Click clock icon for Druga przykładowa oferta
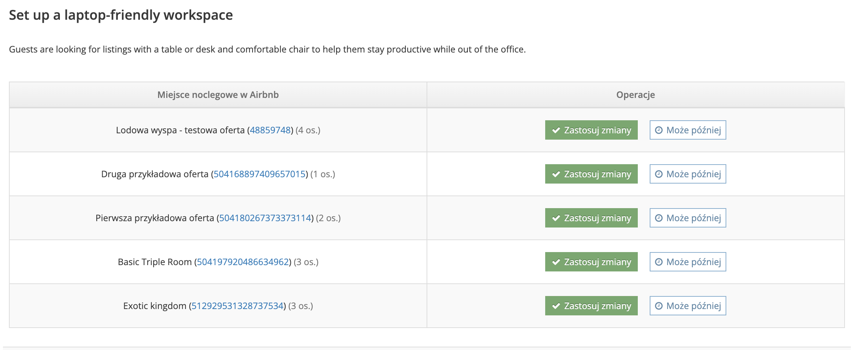The height and width of the screenshot is (350, 868). tap(659, 174)
